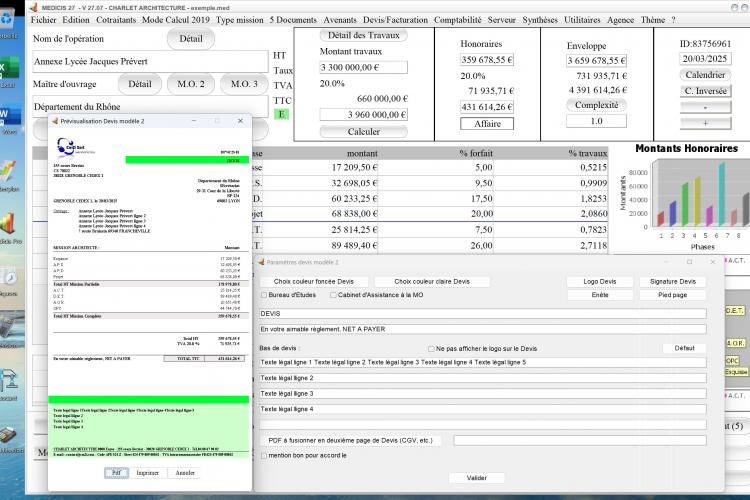Click PDF à fusionner en deuxième page button
750x500 pixels.
[350, 440]
